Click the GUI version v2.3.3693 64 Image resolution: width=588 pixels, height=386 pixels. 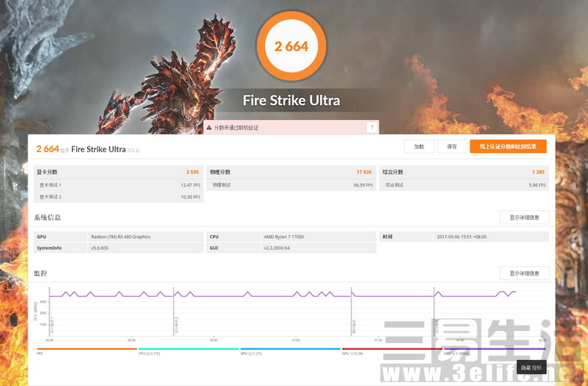pos(277,248)
